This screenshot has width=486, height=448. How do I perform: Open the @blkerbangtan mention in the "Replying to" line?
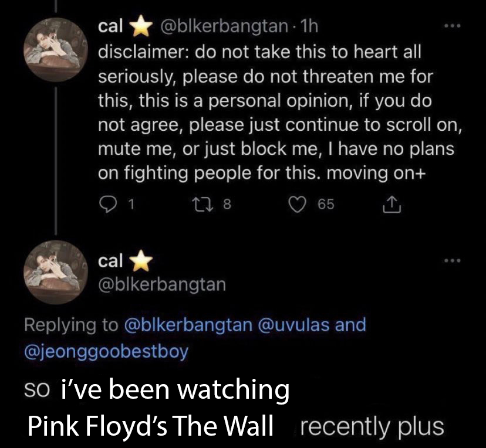[187, 324]
